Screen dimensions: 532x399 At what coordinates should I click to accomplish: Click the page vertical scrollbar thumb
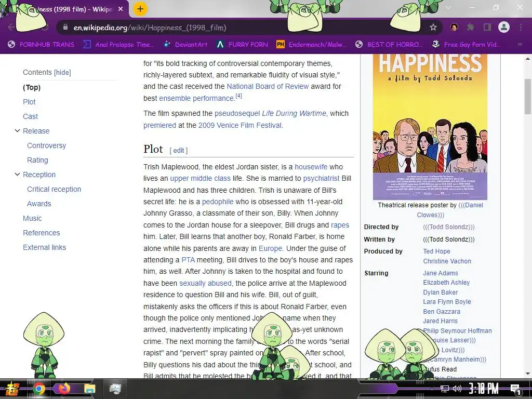point(528,97)
